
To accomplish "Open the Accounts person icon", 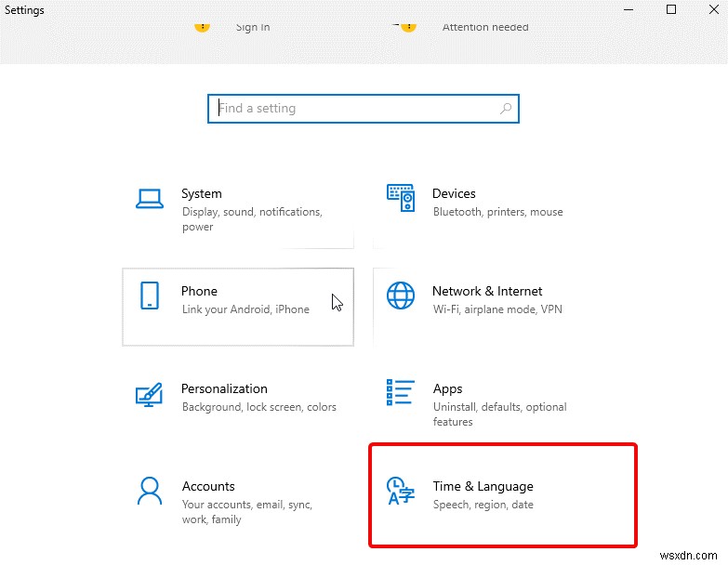I will 150,491.
